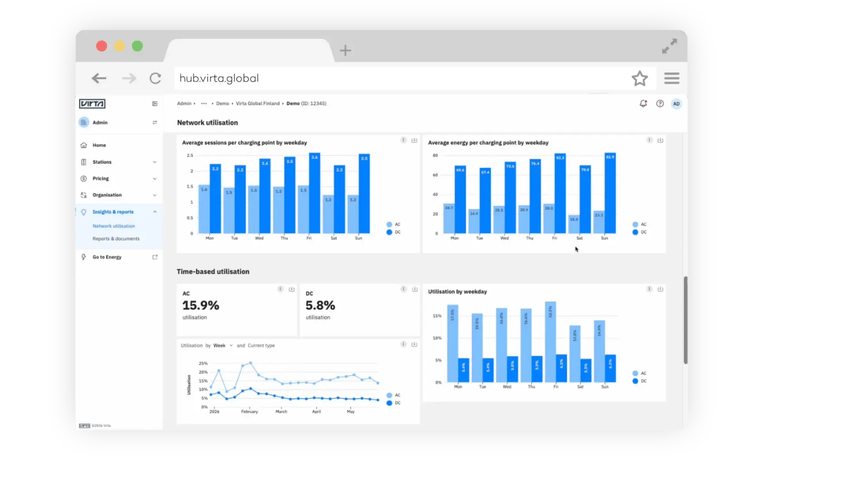The image size is (868, 488).
Task: Reload the browser page
Action: click(155, 79)
